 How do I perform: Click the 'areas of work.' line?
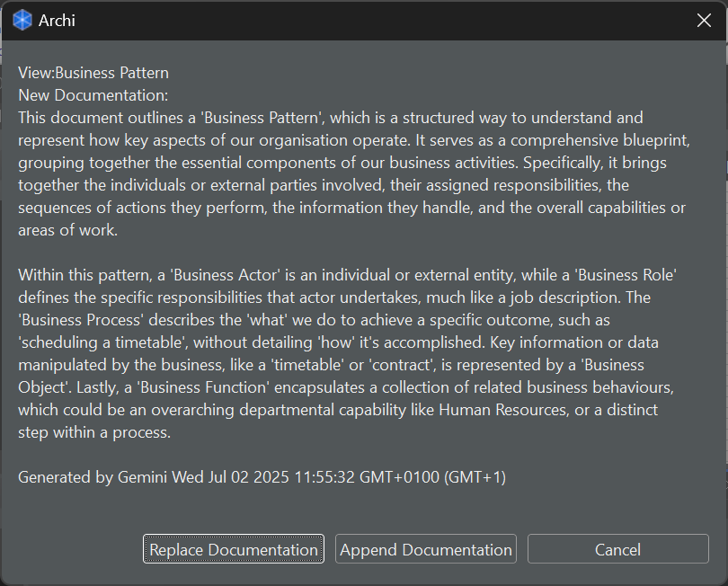[x=66, y=229]
